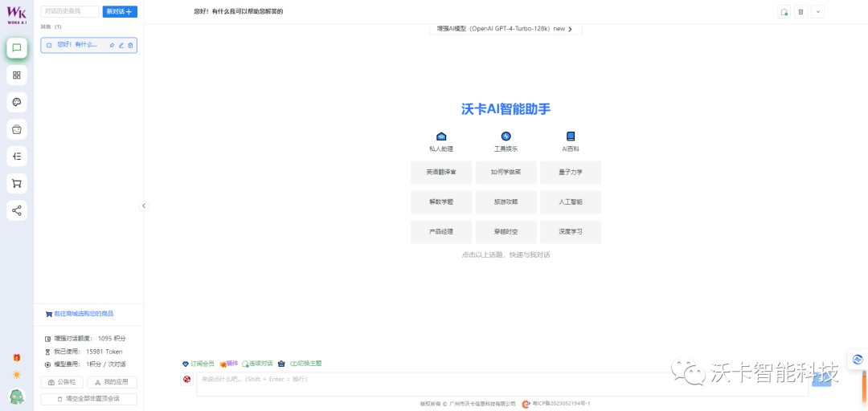The image size is (868, 411).
Task: Select the 您好！有什么... conversation
Action: [x=88, y=46]
